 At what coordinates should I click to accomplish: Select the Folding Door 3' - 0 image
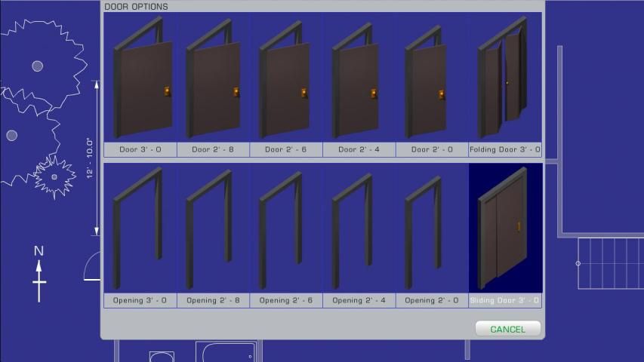coord(505,78)
